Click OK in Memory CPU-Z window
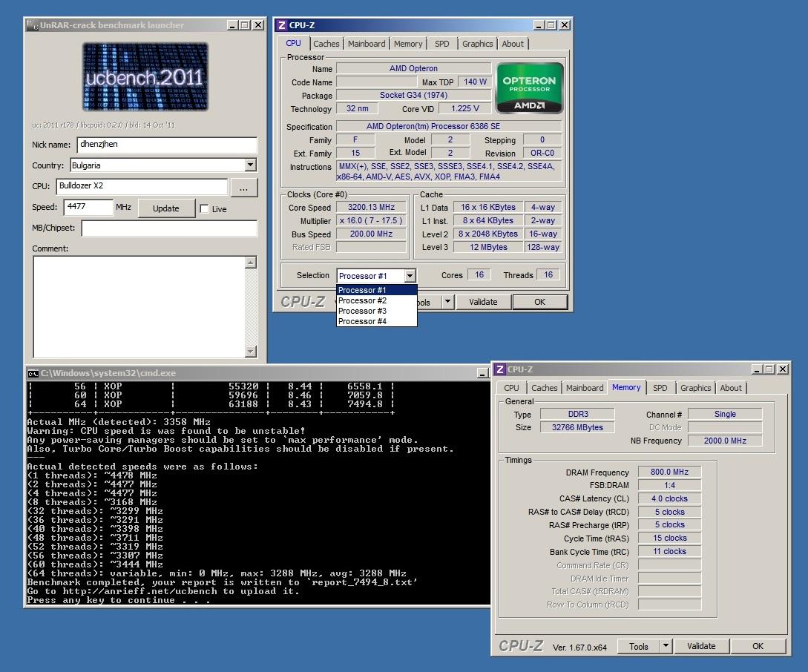Screen dimensions: 808x672 pos(758,646)
